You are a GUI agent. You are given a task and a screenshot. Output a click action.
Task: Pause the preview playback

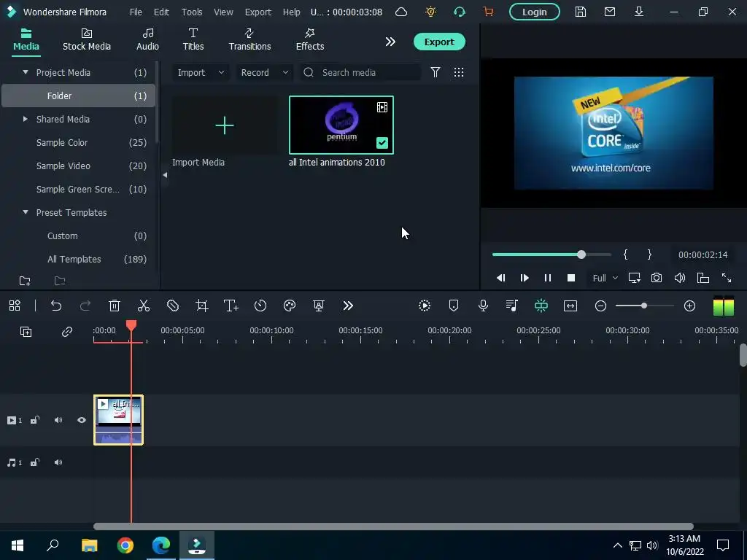tap(548, 278)
